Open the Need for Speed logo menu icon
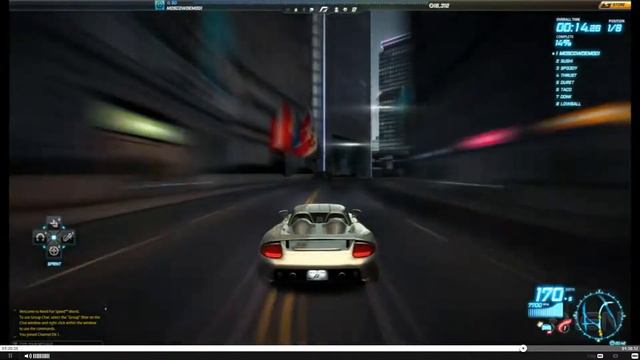 coord(324,9)
